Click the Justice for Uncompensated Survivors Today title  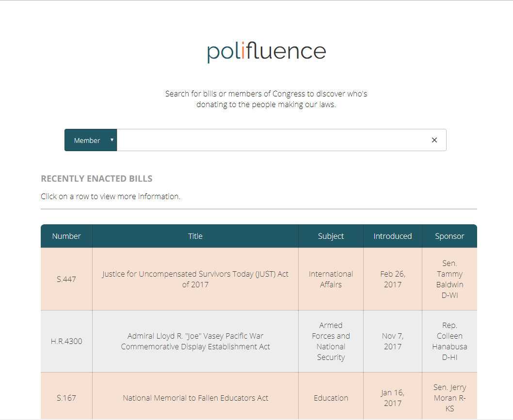click(195, 279)
